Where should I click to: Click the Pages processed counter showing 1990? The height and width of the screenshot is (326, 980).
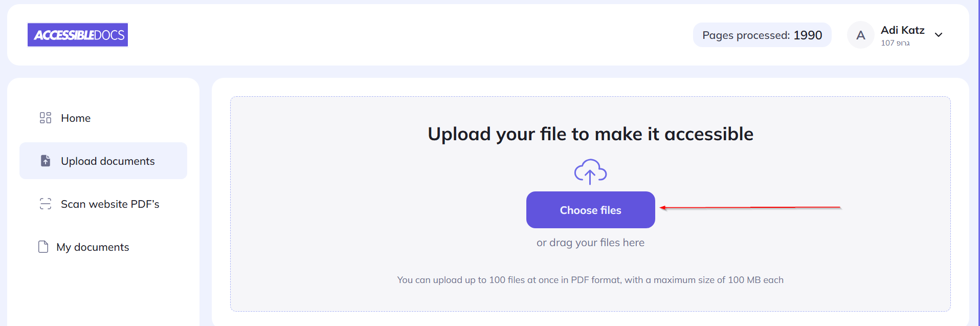pyautogui.click(x=762, y=34)
